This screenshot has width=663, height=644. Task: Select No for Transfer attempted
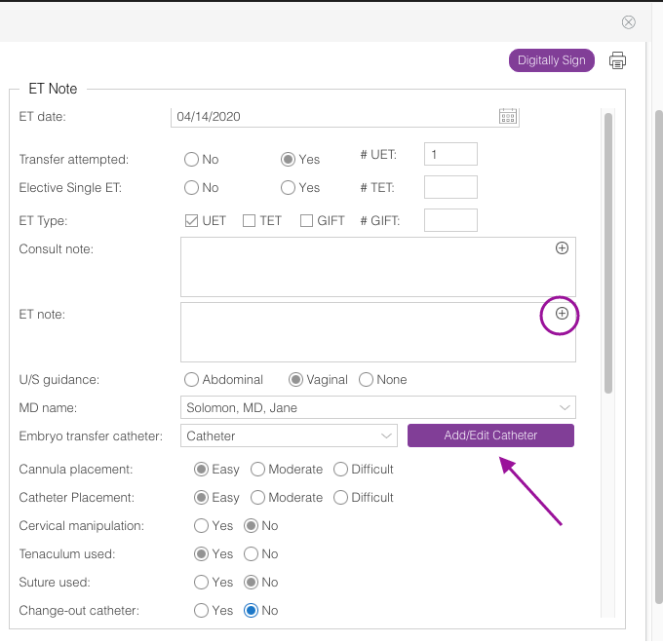[192, 160]
